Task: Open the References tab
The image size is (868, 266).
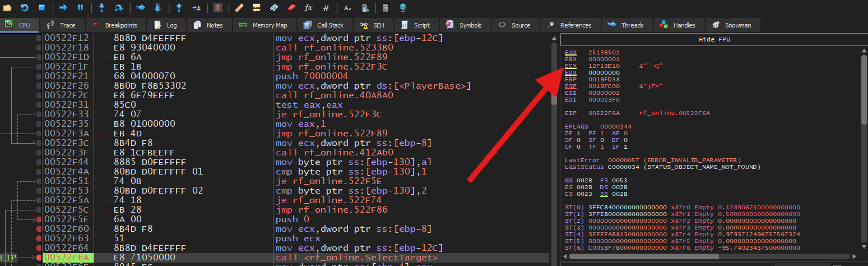Action: 570,25
